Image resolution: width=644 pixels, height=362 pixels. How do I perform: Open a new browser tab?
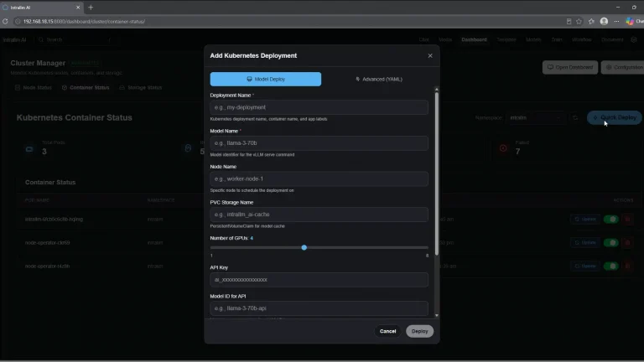pyautogui.click(x=91, y=8)
